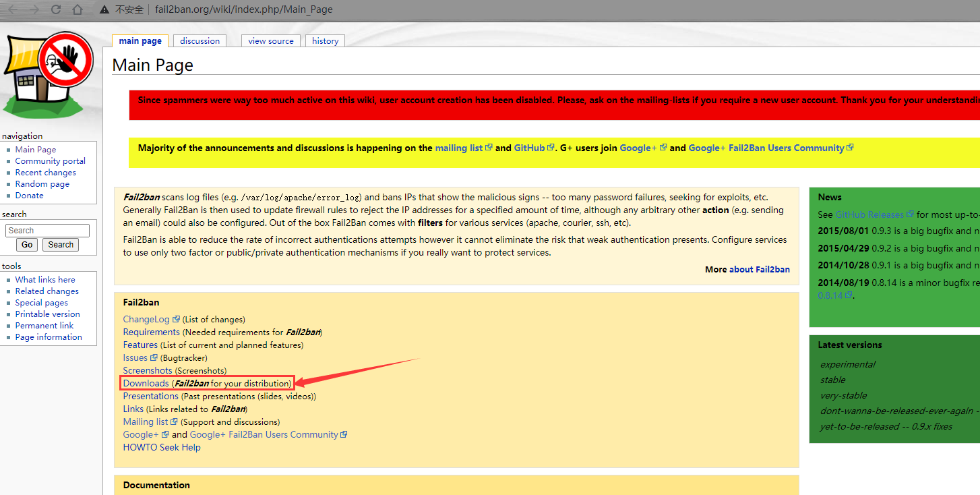Click the Search button
The image size is (980, 495).
point(61,245)
